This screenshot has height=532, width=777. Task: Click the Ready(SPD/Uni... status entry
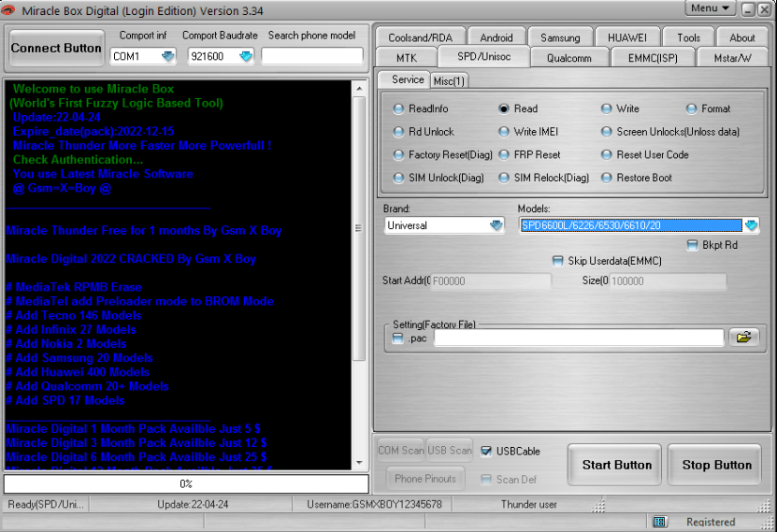click(46, 504)
